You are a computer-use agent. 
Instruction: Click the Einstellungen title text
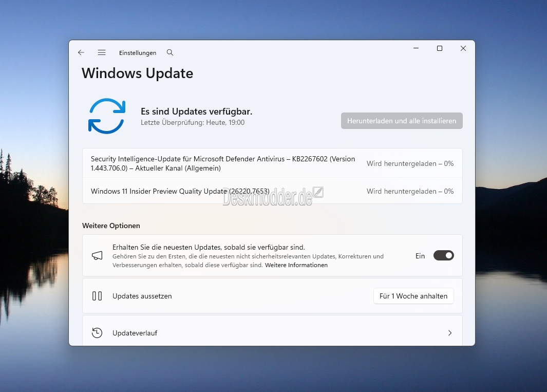(x=138, y=53)
